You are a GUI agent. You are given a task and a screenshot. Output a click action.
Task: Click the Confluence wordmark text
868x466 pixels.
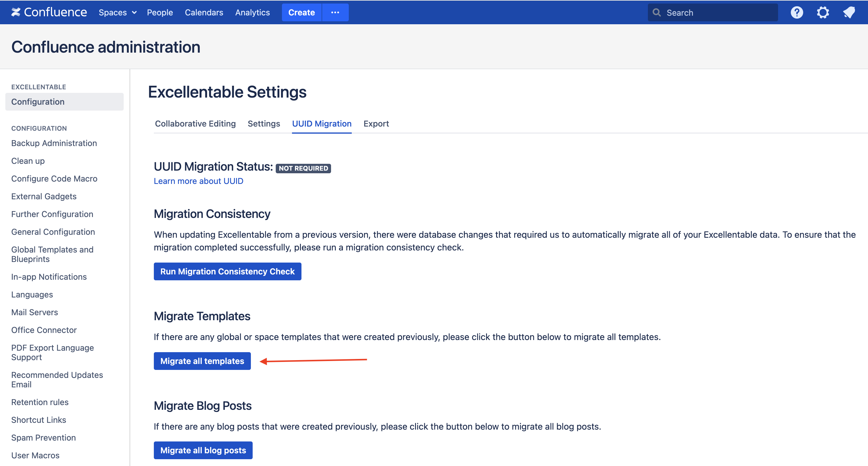(56, 12)
